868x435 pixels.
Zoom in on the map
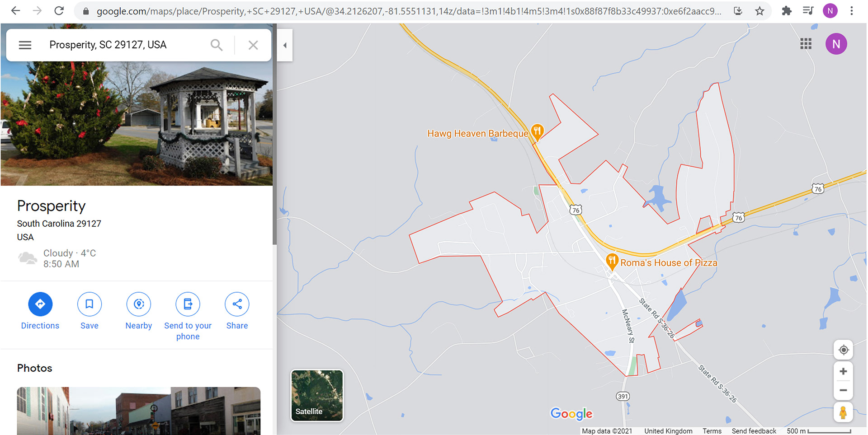[843, 371]
